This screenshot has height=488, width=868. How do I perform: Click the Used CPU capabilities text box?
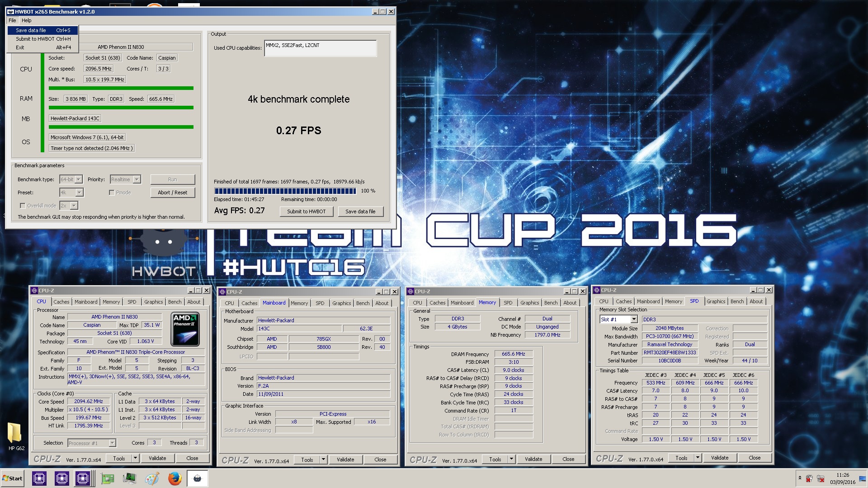[321, 48]
